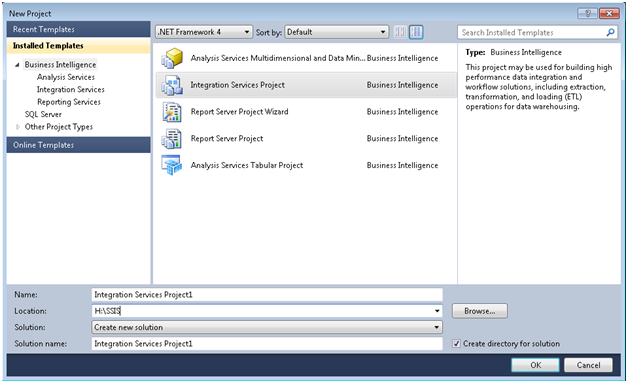Click the Cancel button
The height and width of the screenshot is (383, 628).
588,365
